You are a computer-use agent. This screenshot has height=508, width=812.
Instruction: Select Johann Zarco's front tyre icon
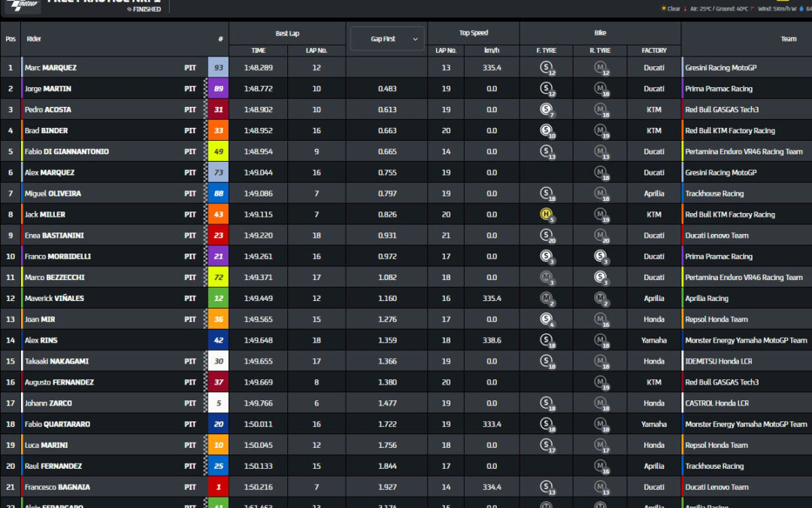coord(547,403)
